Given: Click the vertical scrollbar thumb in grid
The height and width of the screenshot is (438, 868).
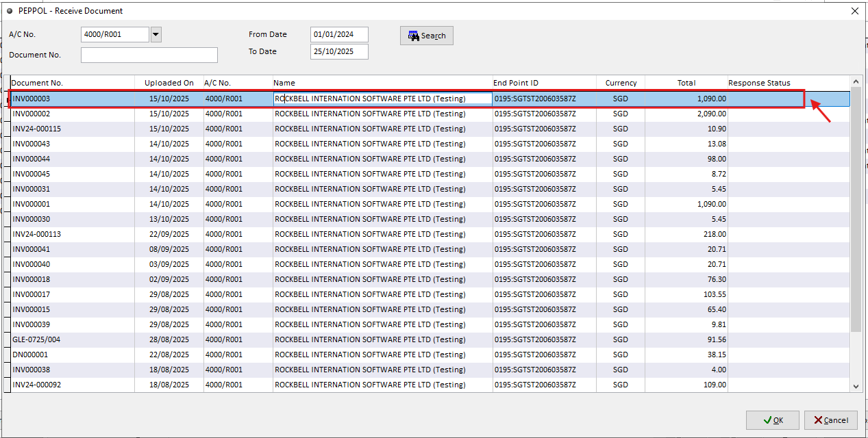Looking at the screenshot, I should 856,210.
